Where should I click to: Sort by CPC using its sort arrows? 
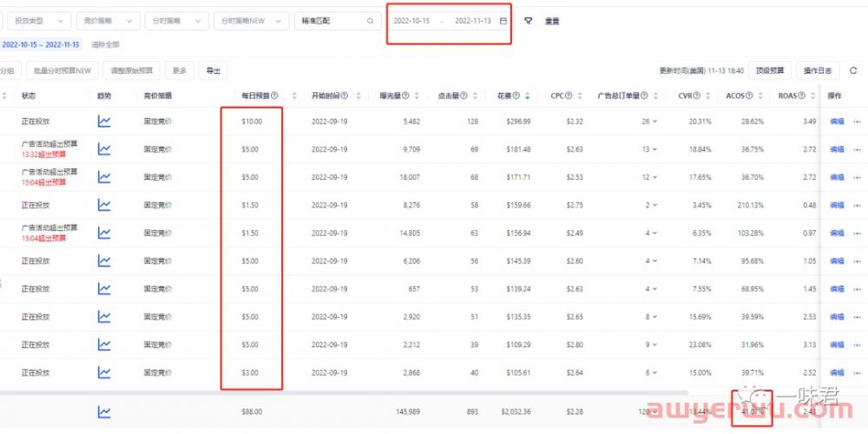click(578, 95)
